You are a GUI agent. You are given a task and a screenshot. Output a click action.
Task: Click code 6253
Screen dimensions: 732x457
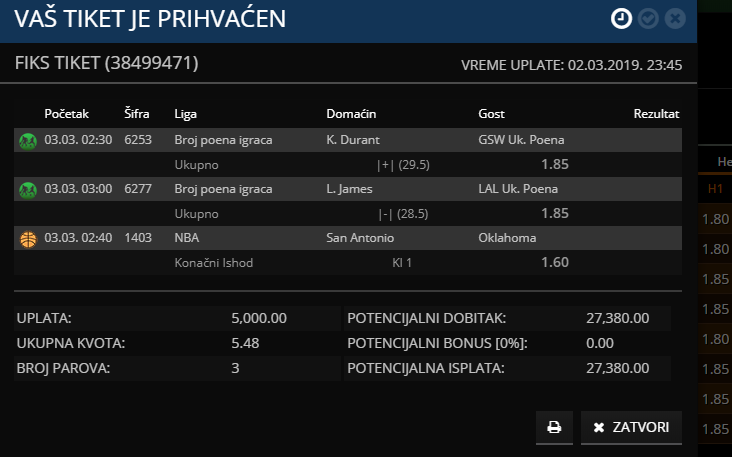tap(138, 140)
